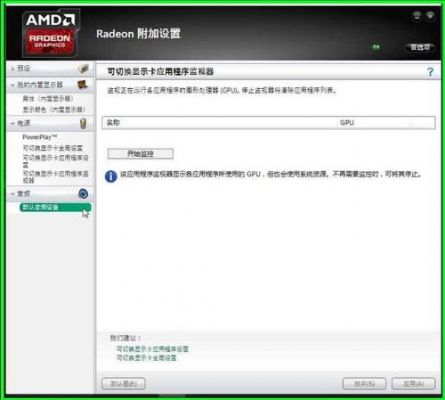Open 可切换显示卡应用程序设置 in sidebar

55,161
